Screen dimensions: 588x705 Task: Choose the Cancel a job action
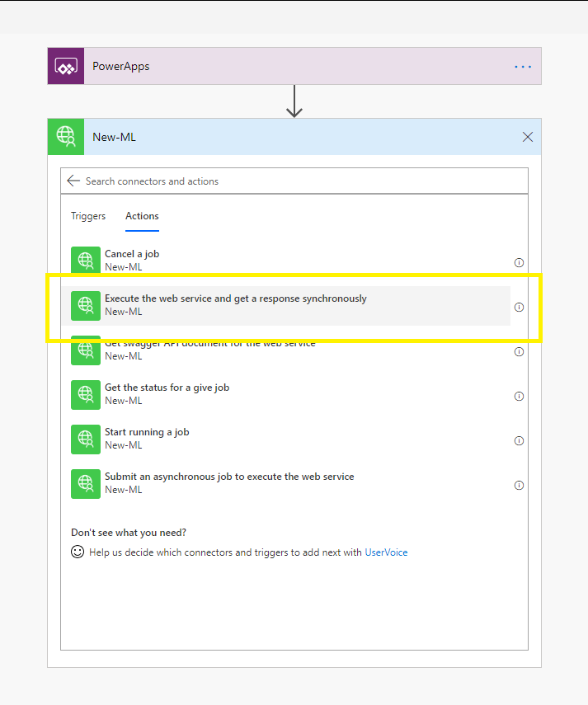(x=132, y=254)
